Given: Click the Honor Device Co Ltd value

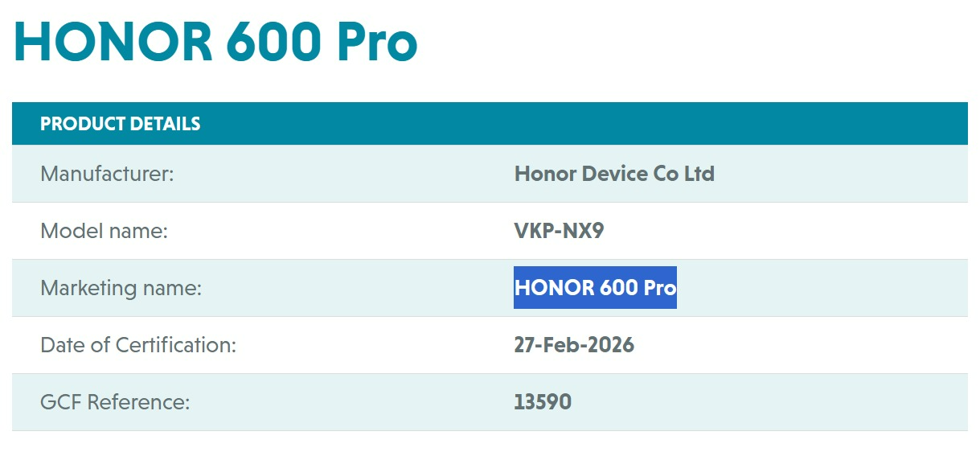Looking at the screenshot, I should (x=614, y=173).
